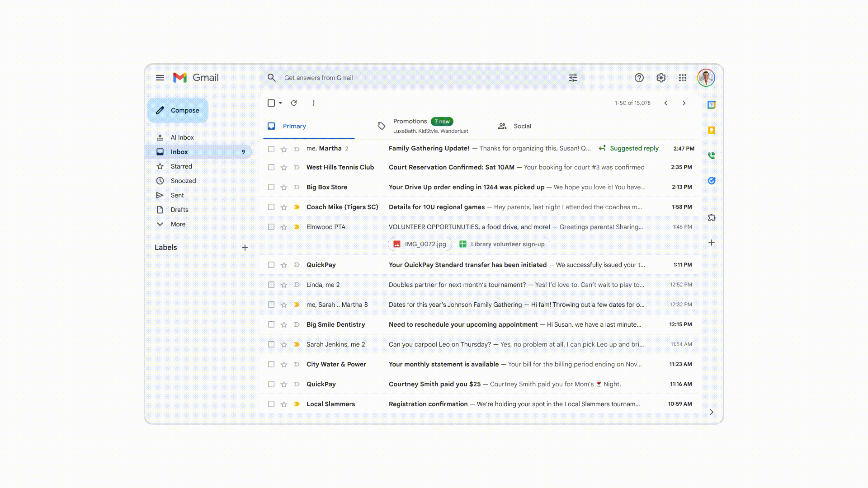The height and width of the screenshot is (488, 868).
Task: Click the Gmail Help icon
Action: point(639,78)
